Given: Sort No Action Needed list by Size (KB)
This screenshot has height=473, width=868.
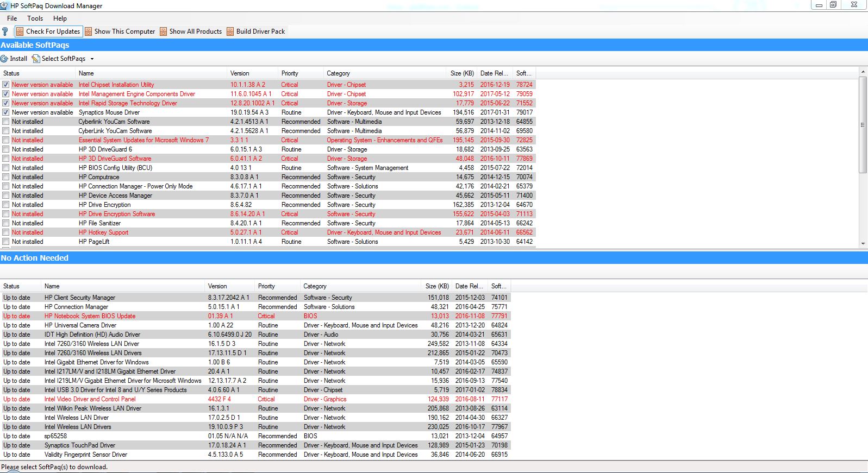Looking at the screenshot, I should pos(436,286).
